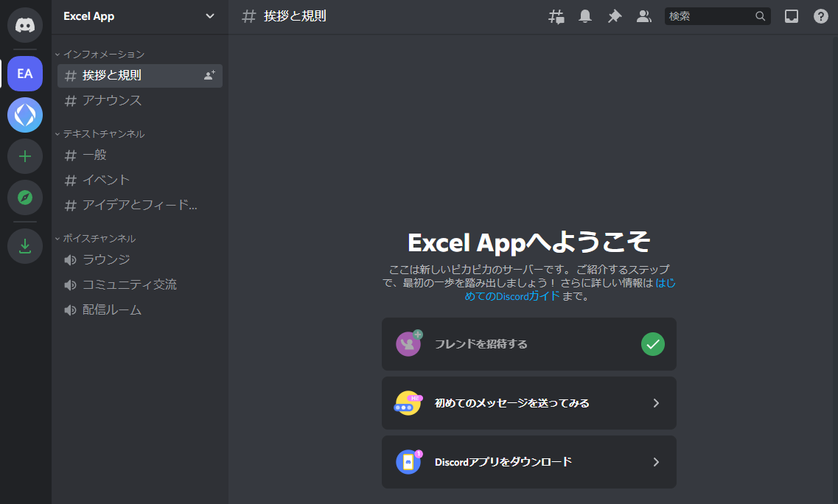
Task: Join the コミュニティ交流 voice channel
Action: click(x=140, y=285)
